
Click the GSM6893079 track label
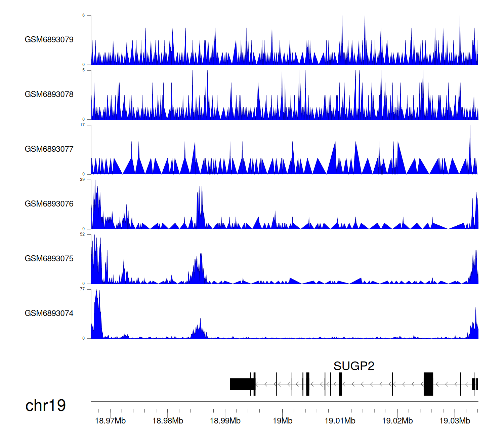[49, 40]
